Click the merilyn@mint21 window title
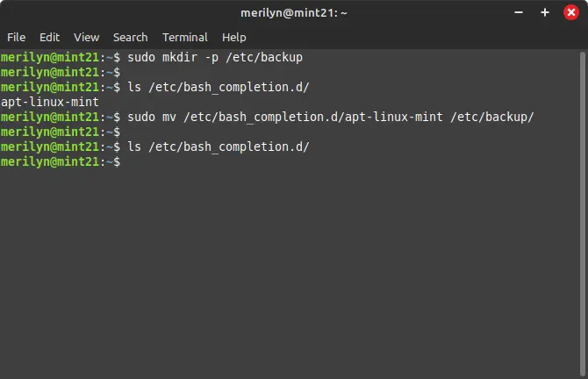This screenshot has height=379, width=588. pyautogui.click(x=294, y=13)
